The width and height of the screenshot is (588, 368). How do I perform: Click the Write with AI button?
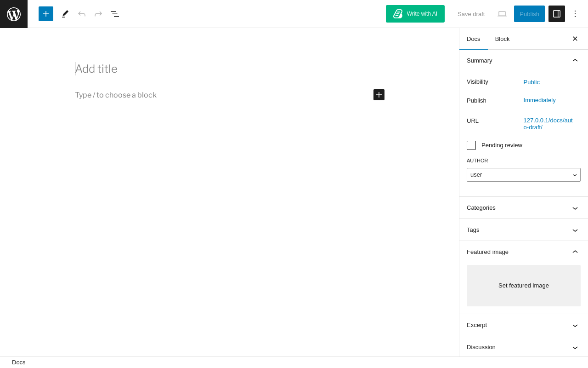pos(415,14)
